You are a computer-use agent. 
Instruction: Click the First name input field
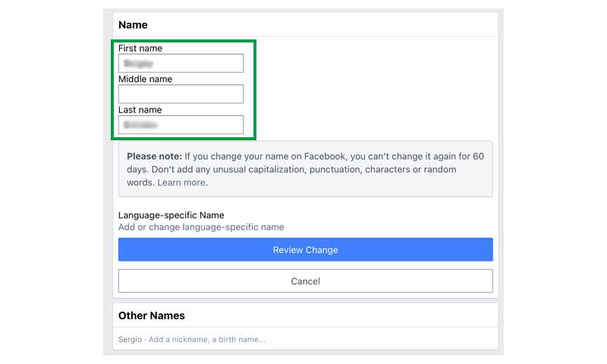[x=181, y=63]
